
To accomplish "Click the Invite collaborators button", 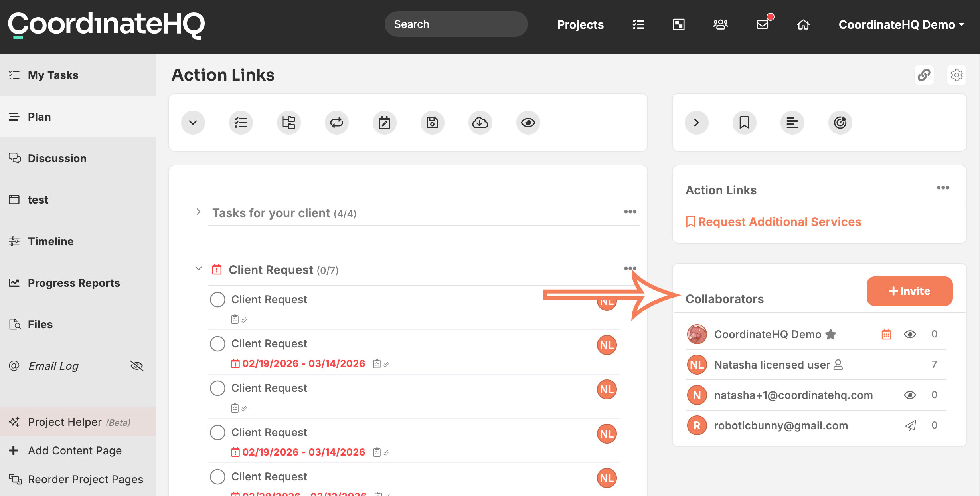I will (910, 291).
